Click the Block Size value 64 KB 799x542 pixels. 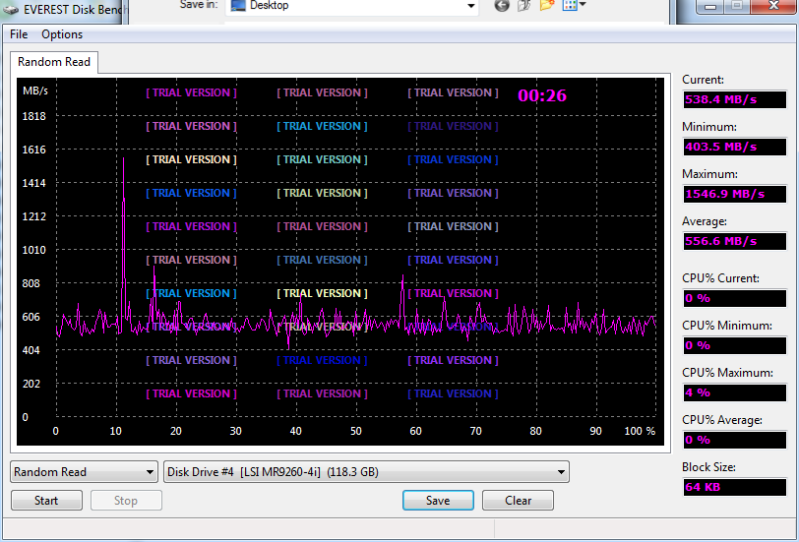[735, 487]
